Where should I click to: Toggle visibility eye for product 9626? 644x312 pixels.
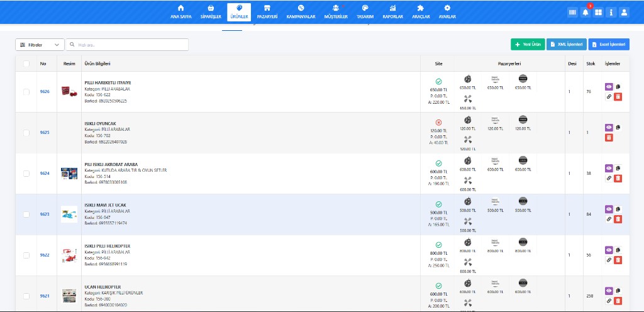point(609,87)
